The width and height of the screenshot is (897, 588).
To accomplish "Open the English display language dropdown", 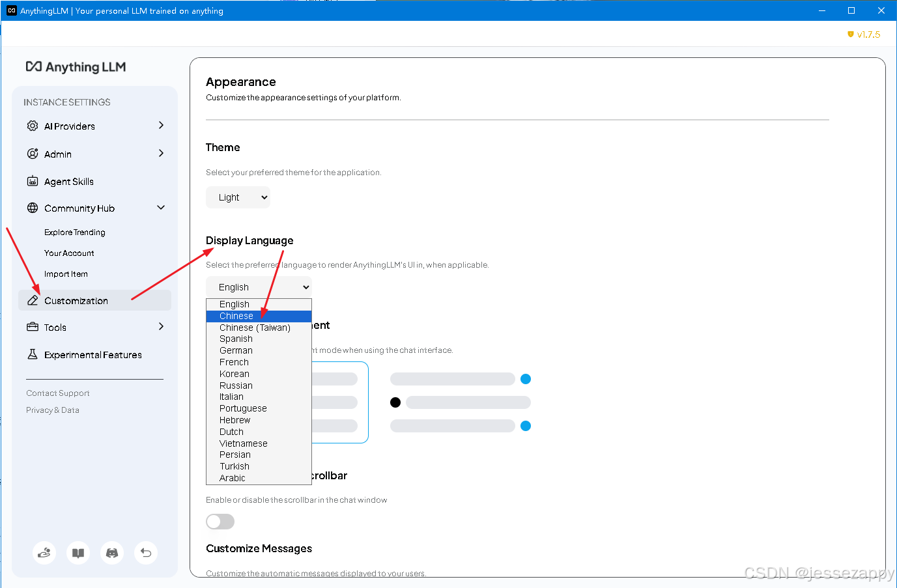I will (259, 287).
